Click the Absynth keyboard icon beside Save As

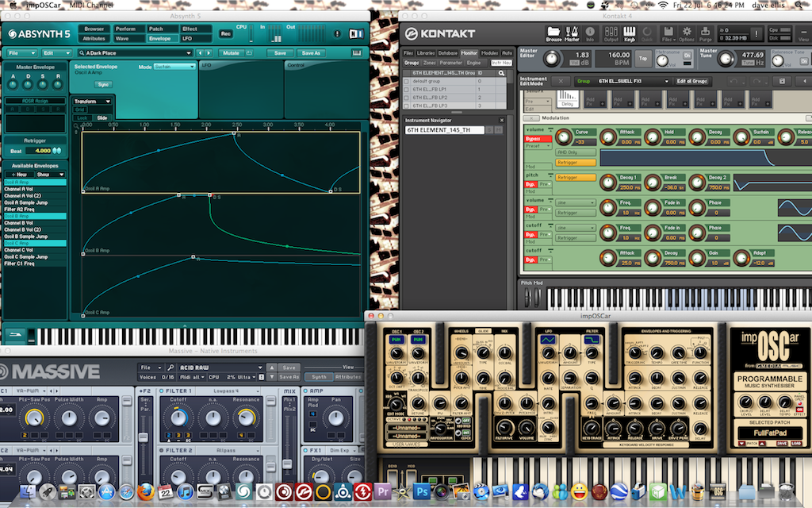click(357, 53)
